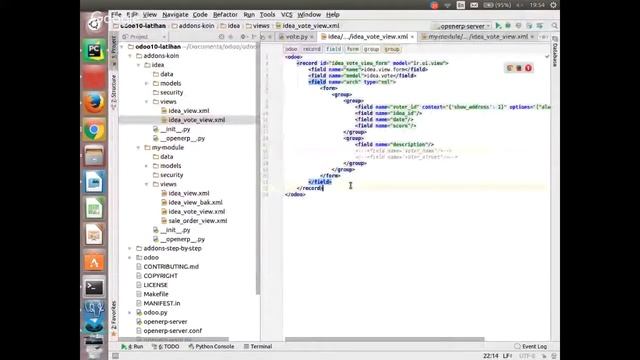Collapse the idea folder in the tree
640x360 pixels.
[138, 65]
